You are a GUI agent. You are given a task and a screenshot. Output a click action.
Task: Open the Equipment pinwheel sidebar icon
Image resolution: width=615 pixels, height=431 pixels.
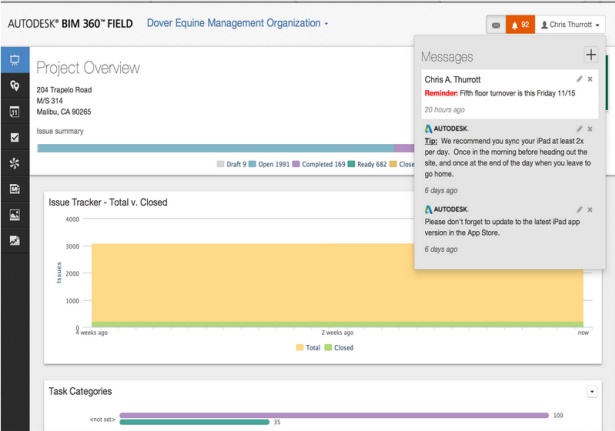point(15,163)
